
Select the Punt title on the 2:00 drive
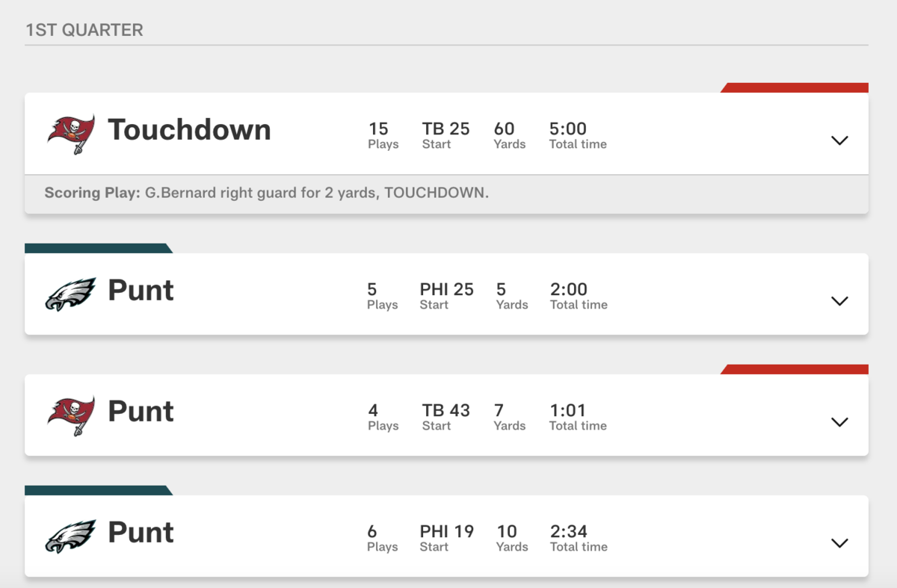(x=141, y=291)
